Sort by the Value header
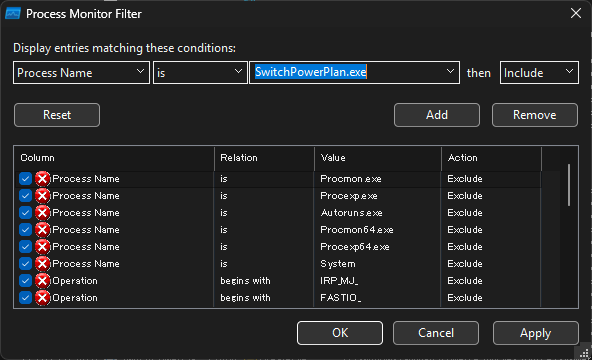592x360 pixels. (x=378, y=158)
